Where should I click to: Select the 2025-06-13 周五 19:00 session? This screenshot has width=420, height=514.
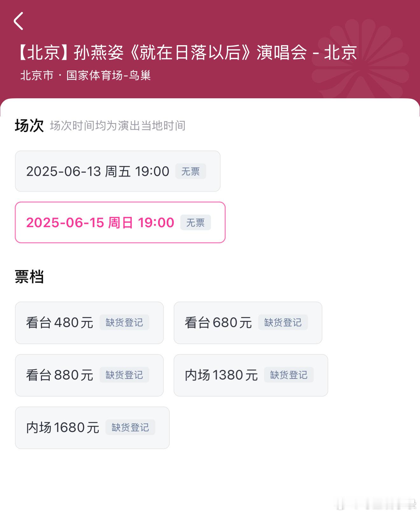point(118,171)
